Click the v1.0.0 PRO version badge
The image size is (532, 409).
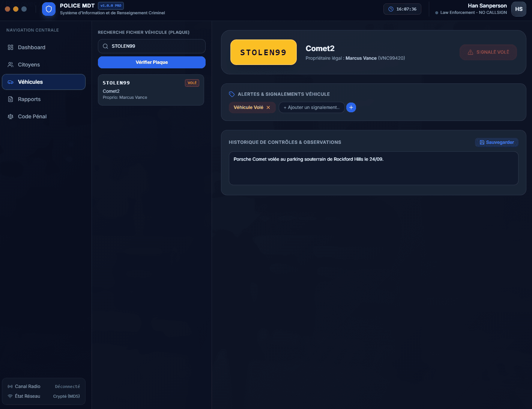click(111, 6)
